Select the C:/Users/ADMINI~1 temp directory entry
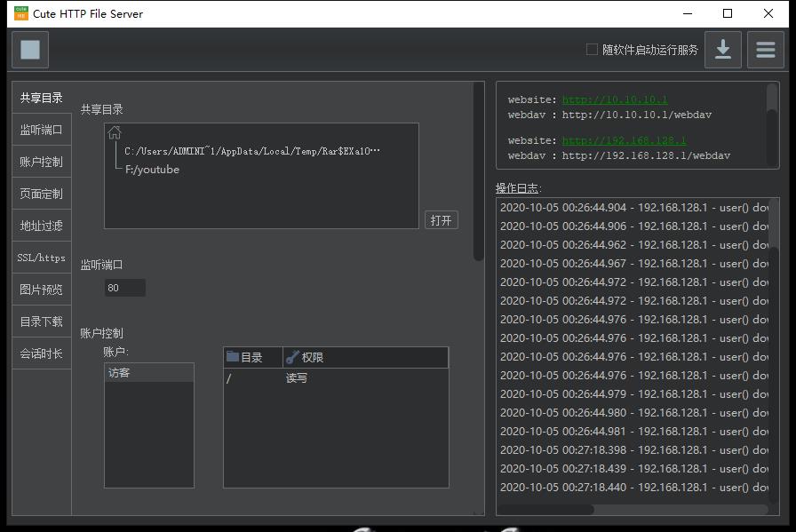Viewport: 796px width, 532px height. tap(251, 151)
